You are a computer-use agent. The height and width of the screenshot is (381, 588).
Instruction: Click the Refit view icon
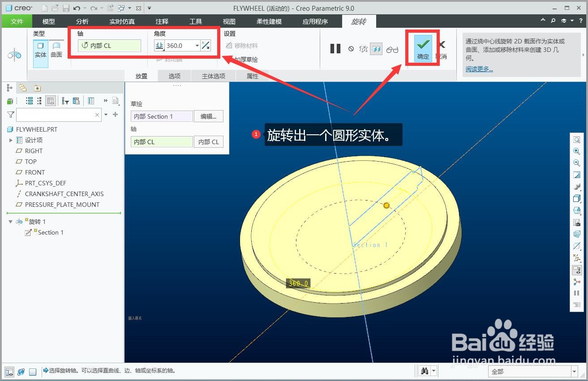click(x=577, y=140)
